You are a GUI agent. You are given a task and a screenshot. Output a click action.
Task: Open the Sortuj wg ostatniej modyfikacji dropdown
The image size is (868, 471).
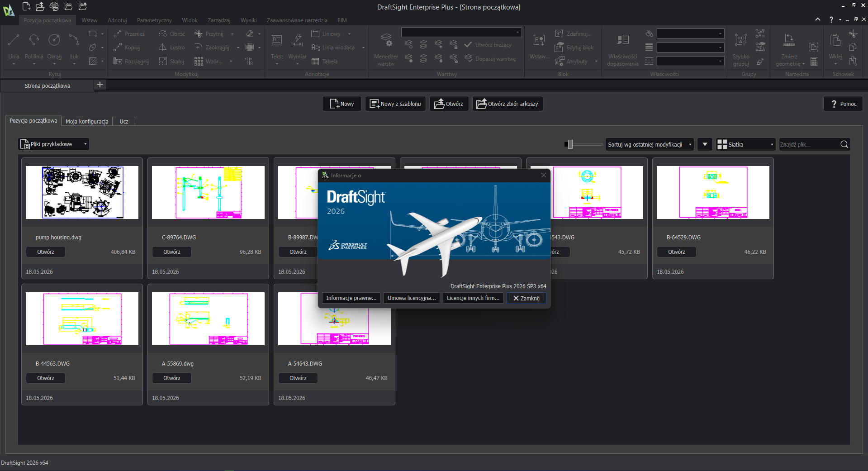click(650, 144)
